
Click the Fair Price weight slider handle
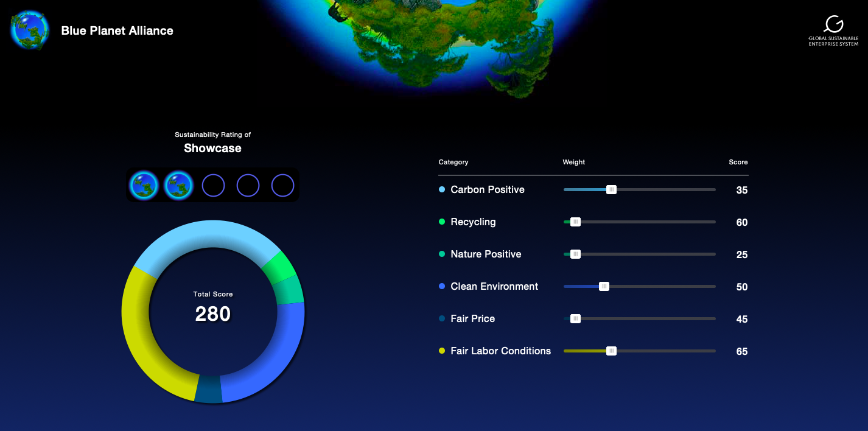click(575, 319)
